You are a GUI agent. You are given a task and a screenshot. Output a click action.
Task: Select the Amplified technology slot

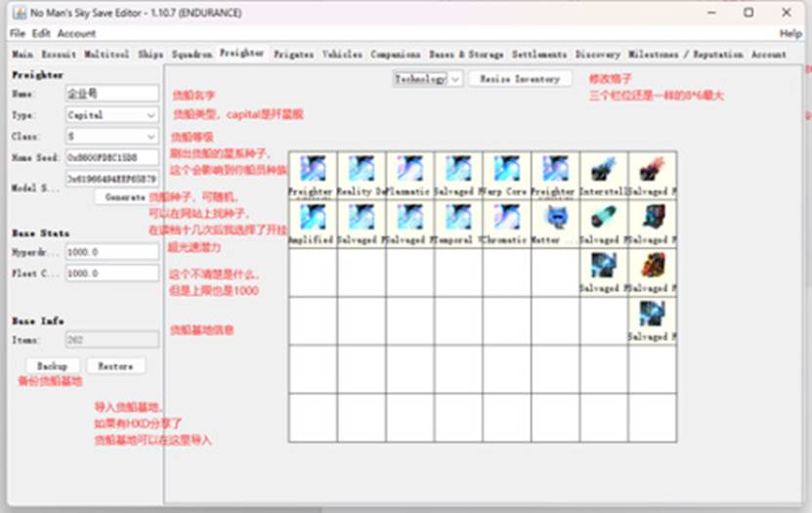[x=313, y=224]
